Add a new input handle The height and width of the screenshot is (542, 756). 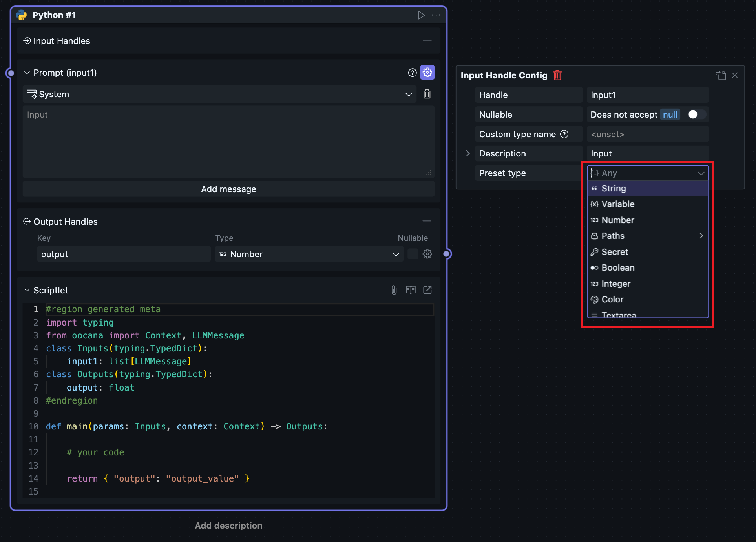427,40
